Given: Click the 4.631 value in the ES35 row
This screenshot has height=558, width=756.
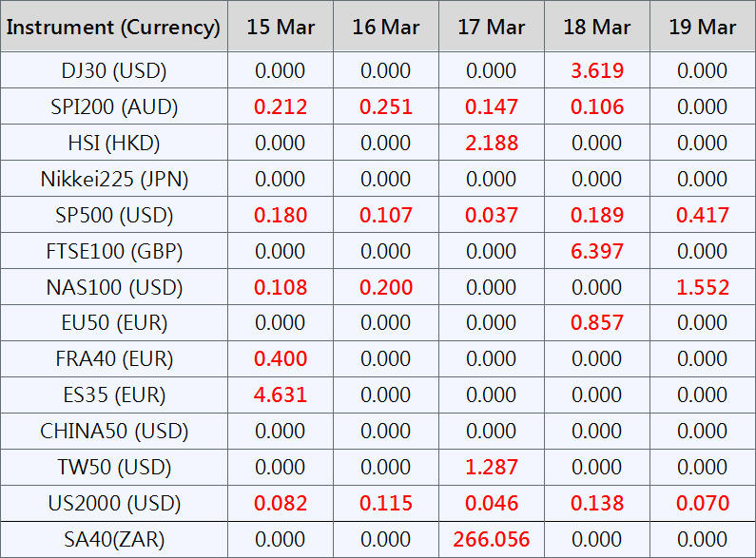Looking at the screenshot, I should pos(281,395).
